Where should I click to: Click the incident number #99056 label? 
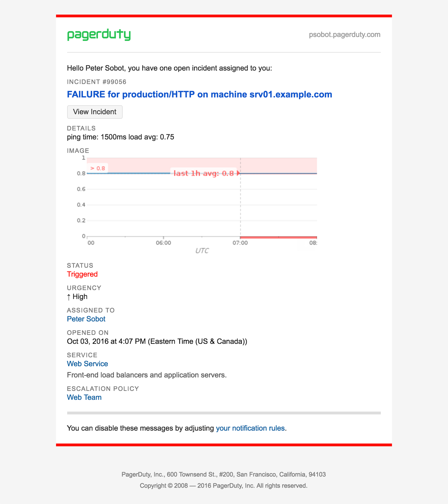(96, 82)
